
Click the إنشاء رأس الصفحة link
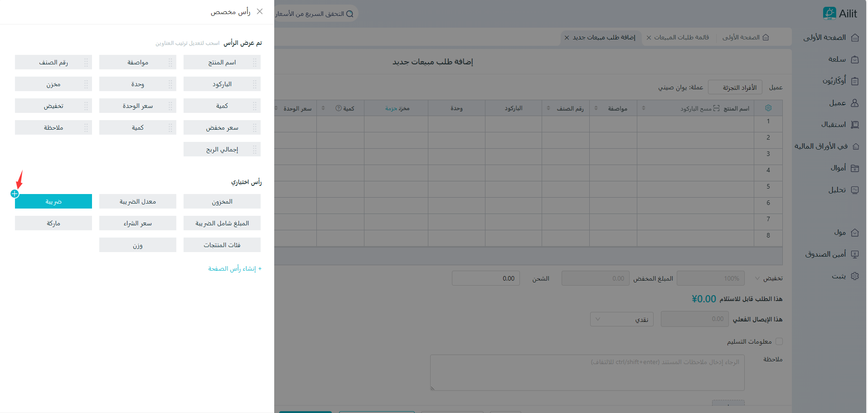[235, 269]
